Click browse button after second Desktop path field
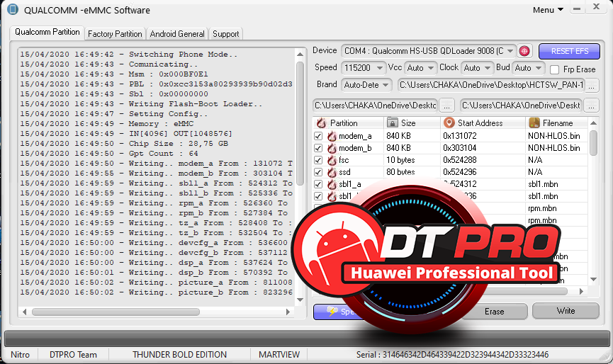 pyautogui.click(x=592, y=106)
